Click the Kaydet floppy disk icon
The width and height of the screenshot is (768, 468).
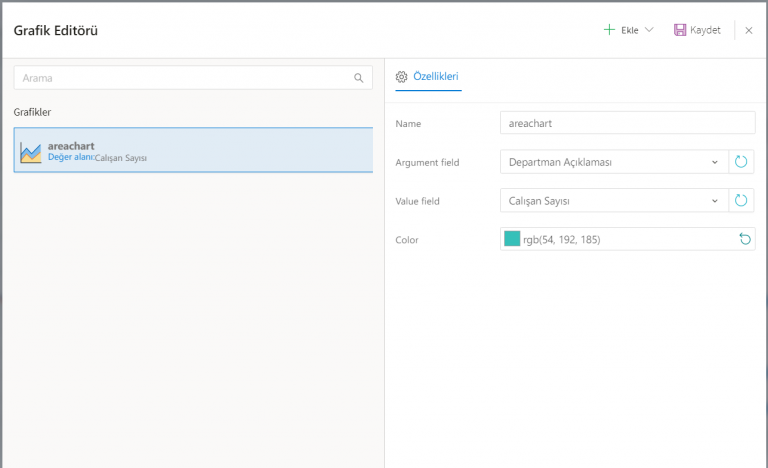click(680, 30)
